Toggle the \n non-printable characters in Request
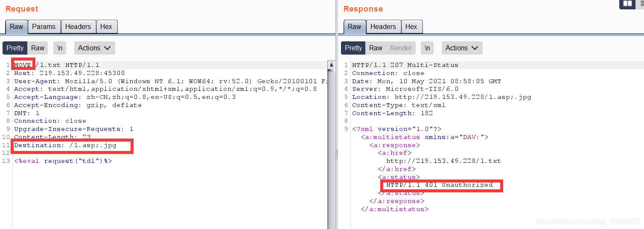 60,48
